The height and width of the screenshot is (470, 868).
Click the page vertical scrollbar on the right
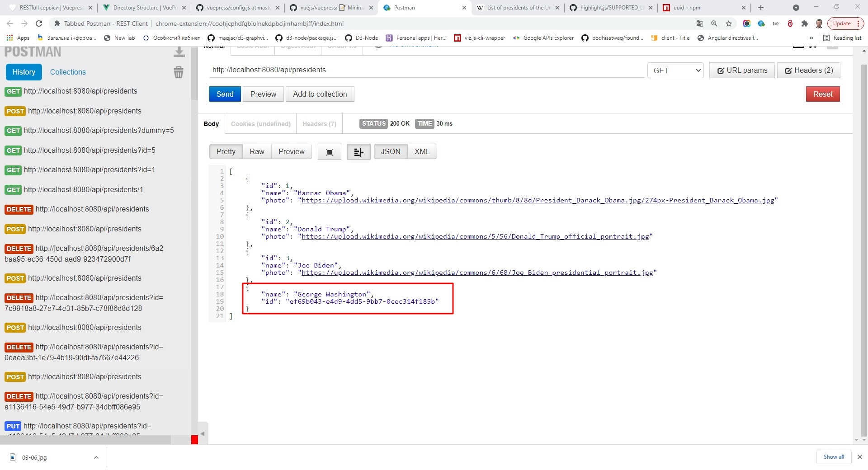tap(864, 244)
